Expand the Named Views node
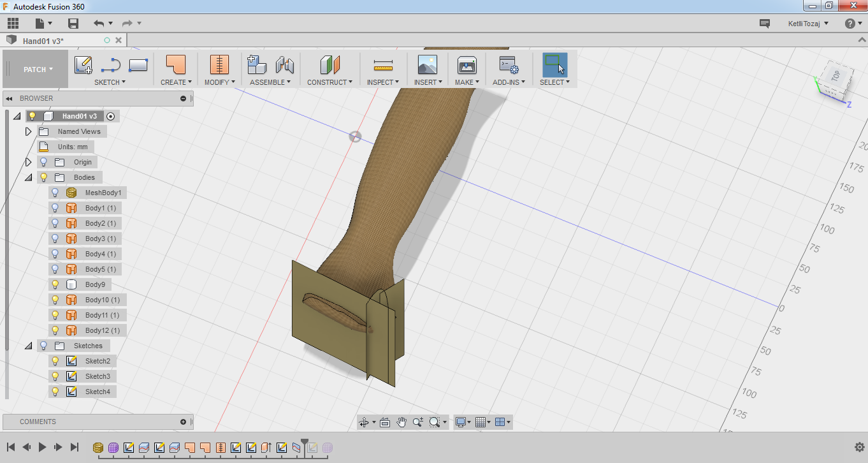 pyautogui.click(x=28, y=131)
